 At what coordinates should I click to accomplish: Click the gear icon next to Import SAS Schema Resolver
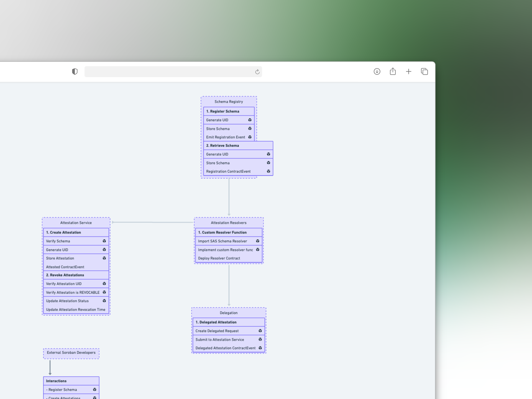click(258, 241)
